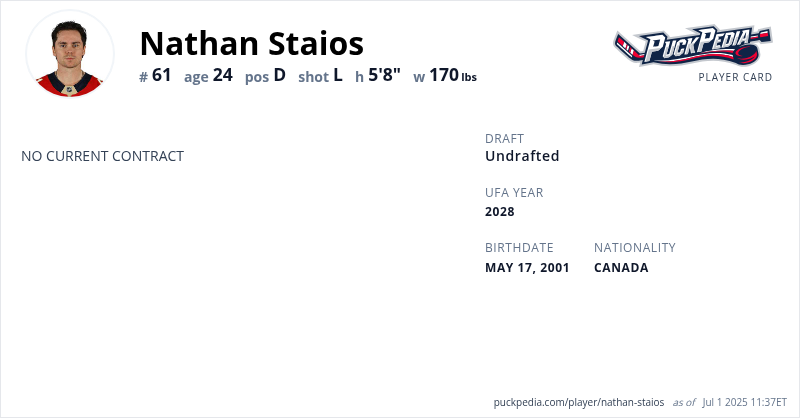Click the height value 5'8"
The image size is (800, 418).
pos(384,75)
